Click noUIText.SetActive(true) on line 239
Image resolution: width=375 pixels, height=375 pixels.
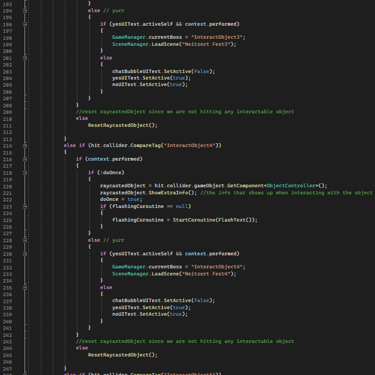click(x=150, y=314)
